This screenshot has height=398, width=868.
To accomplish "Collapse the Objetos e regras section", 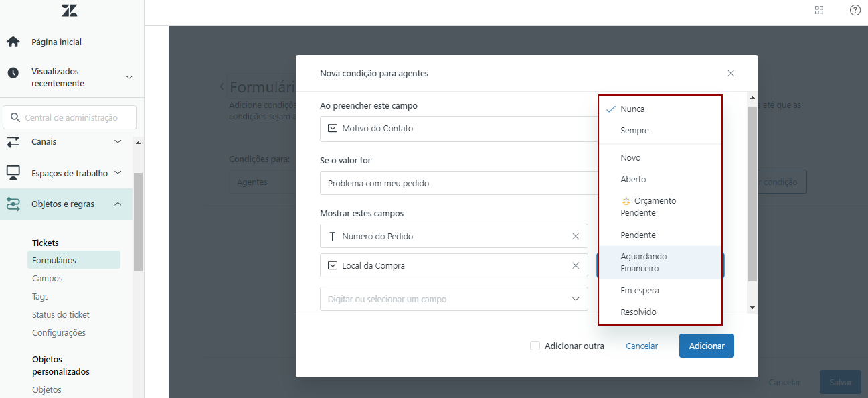I will (x=118, y=204).
